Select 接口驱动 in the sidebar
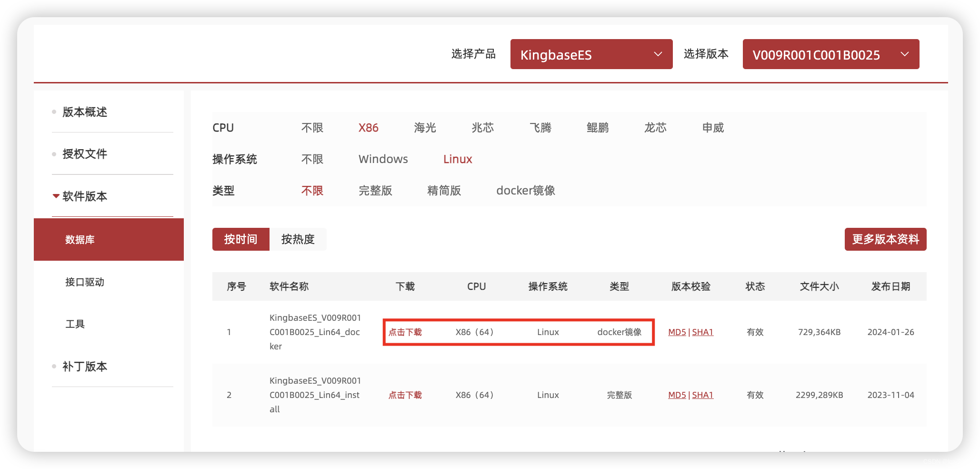 click(85, 282)
